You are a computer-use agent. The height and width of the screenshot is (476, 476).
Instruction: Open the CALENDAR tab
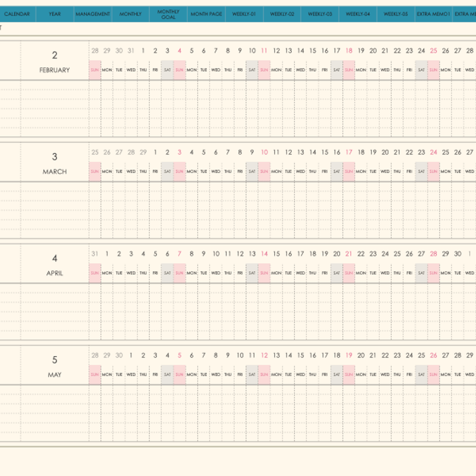[17, 14]
